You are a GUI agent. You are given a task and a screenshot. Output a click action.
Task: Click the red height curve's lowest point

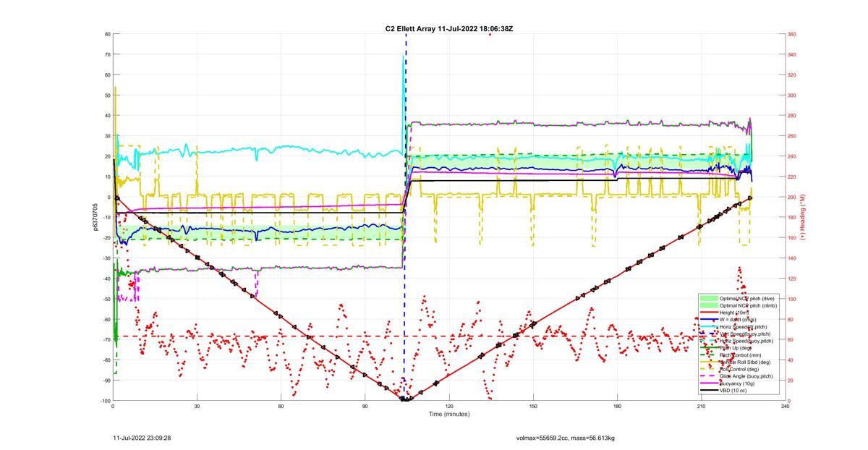tap(405, 399)
